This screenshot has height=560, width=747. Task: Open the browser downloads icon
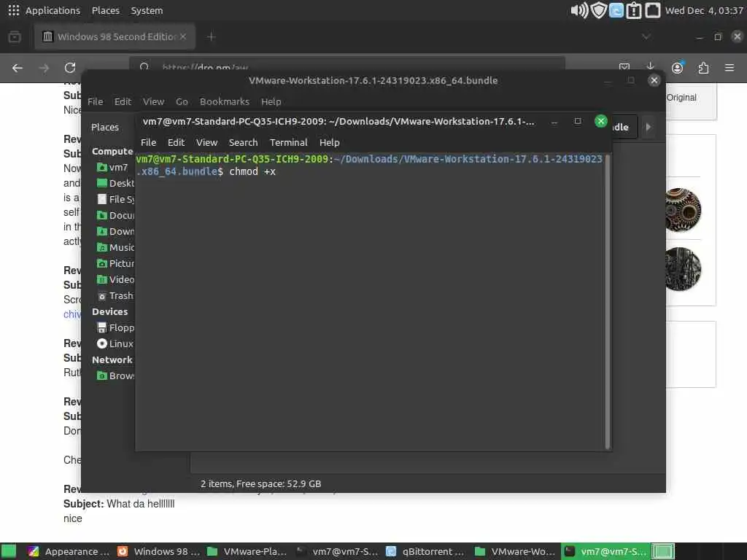650,68
